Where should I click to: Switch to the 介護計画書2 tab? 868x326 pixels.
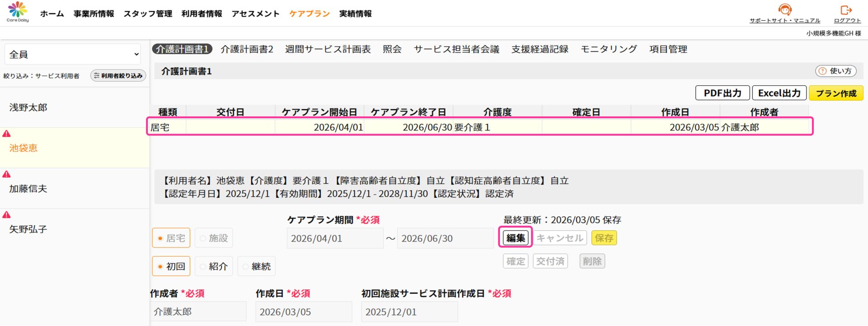click(247, 49)
